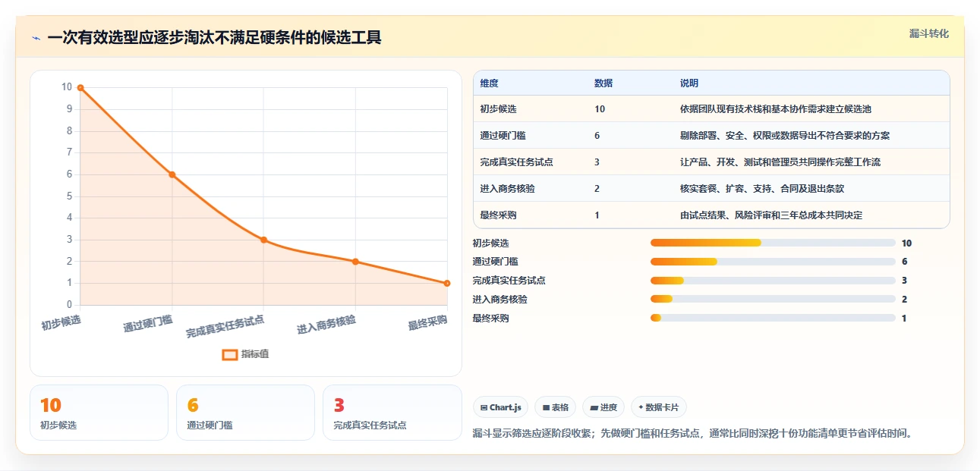Click the chart point for 进入商务核验
980x471 pixels.
click(355, 262)
